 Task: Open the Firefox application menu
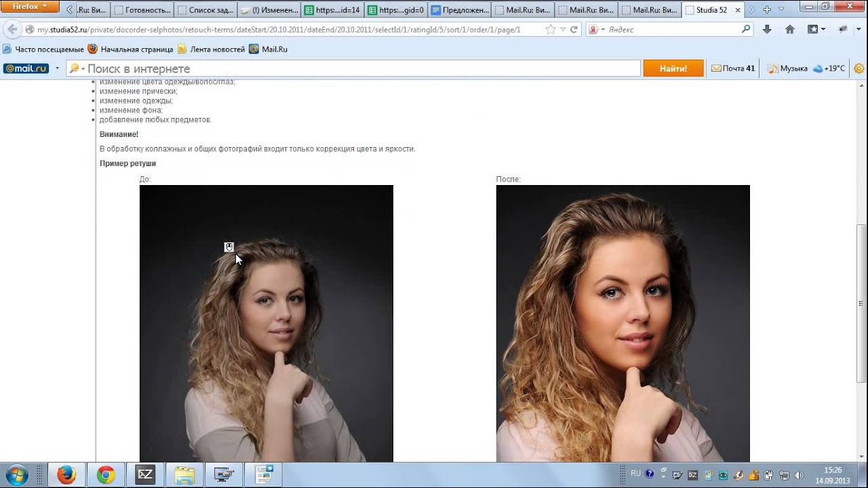point(31,7)
